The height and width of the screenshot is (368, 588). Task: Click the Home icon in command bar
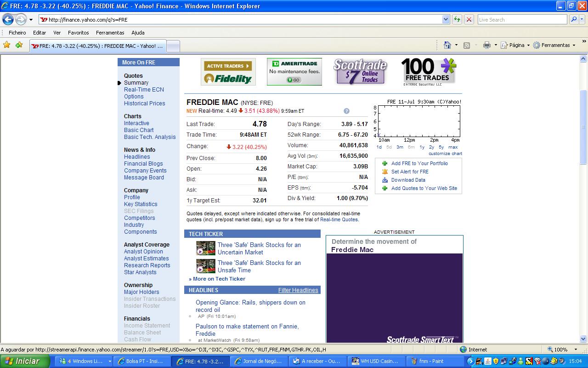(447, 45)
